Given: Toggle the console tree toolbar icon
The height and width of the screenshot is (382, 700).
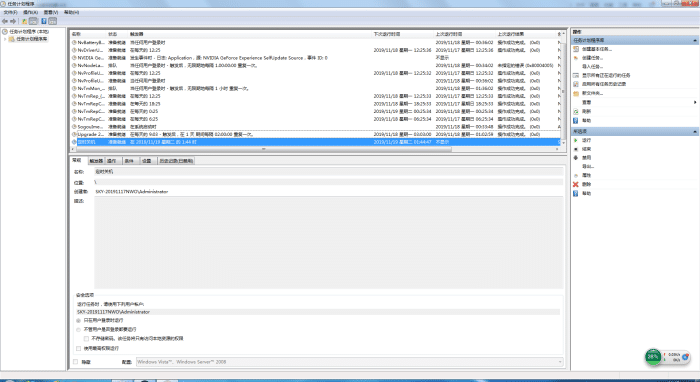Looking at the screenshot, I should point(33,21).
